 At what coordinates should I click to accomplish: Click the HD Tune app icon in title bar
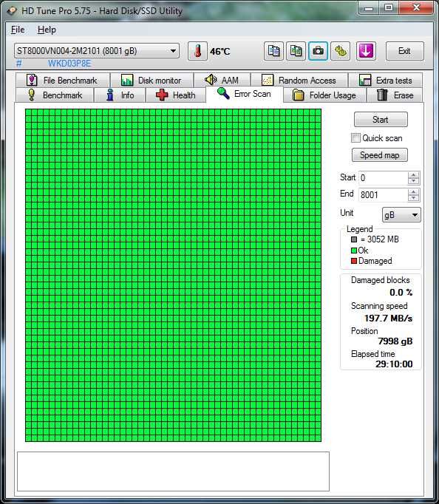[12, 10]
